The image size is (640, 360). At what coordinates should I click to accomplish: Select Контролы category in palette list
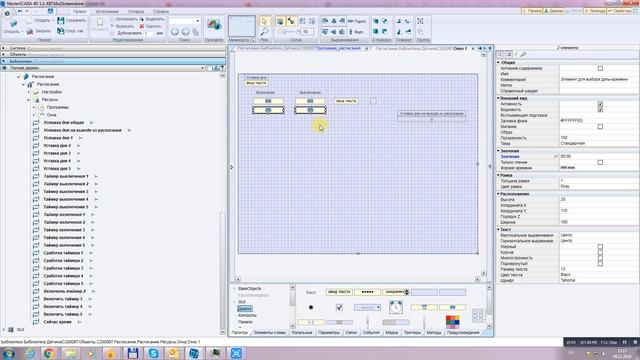pyautogui.click(x=247, y=315)
